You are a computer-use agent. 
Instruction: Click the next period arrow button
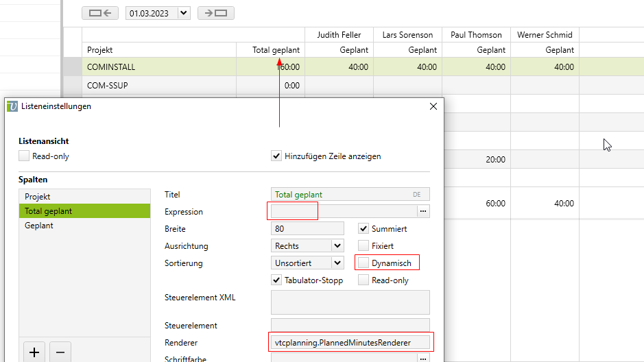click(215, 13)
